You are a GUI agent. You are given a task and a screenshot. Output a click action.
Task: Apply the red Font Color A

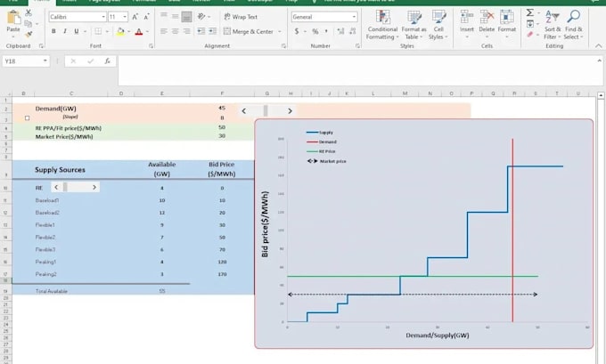coord(139,31)
